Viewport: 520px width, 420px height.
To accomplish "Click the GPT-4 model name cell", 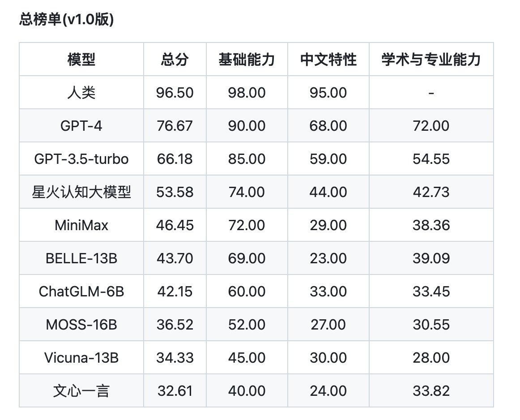I will [x=81, y=126].
